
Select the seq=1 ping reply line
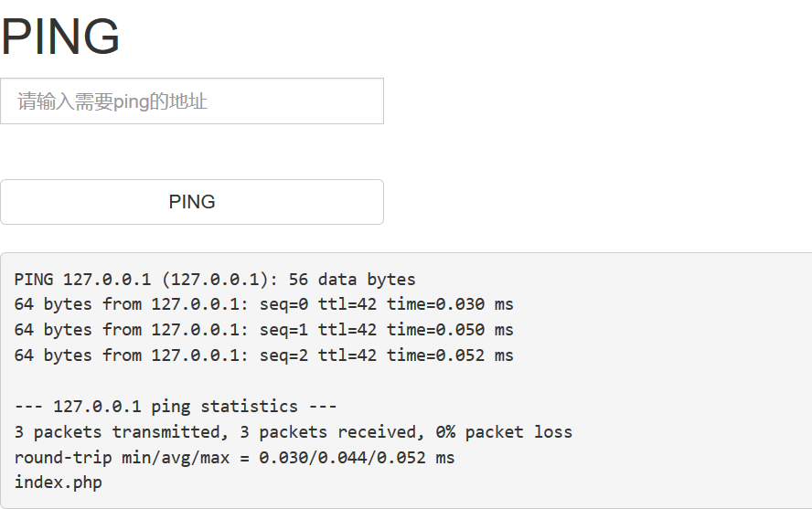point(263,330)
